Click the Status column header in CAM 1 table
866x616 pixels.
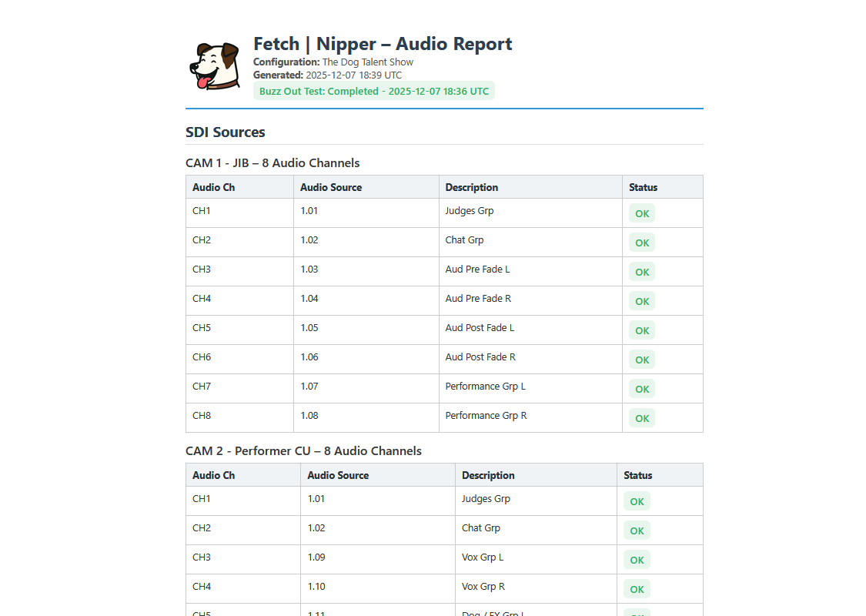click(643, 187)
